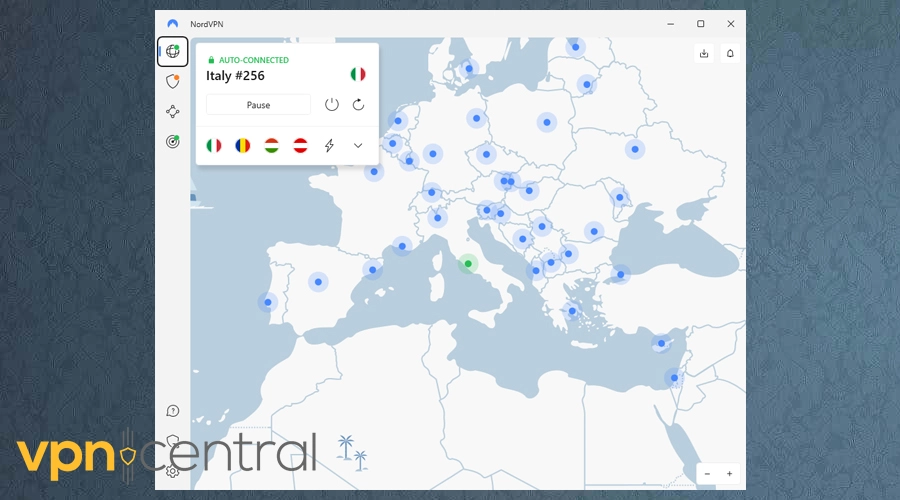
Task: Select the Marseille server pin
Action: pyautogui.click(x=402, y=246)
